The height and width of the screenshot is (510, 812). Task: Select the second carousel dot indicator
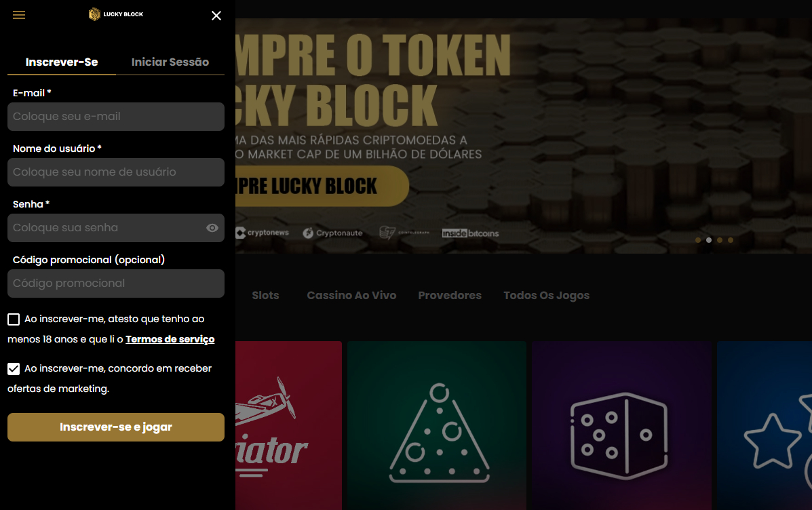(709, 240)
